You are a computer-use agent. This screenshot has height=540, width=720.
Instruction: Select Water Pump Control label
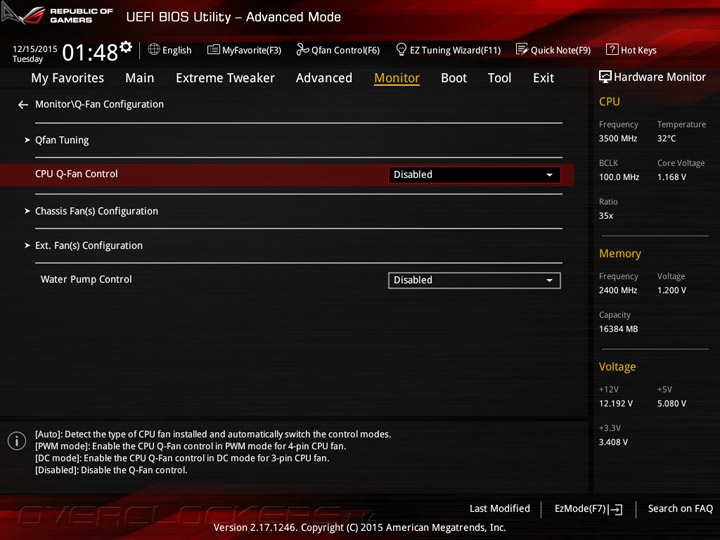coord(86,280)
